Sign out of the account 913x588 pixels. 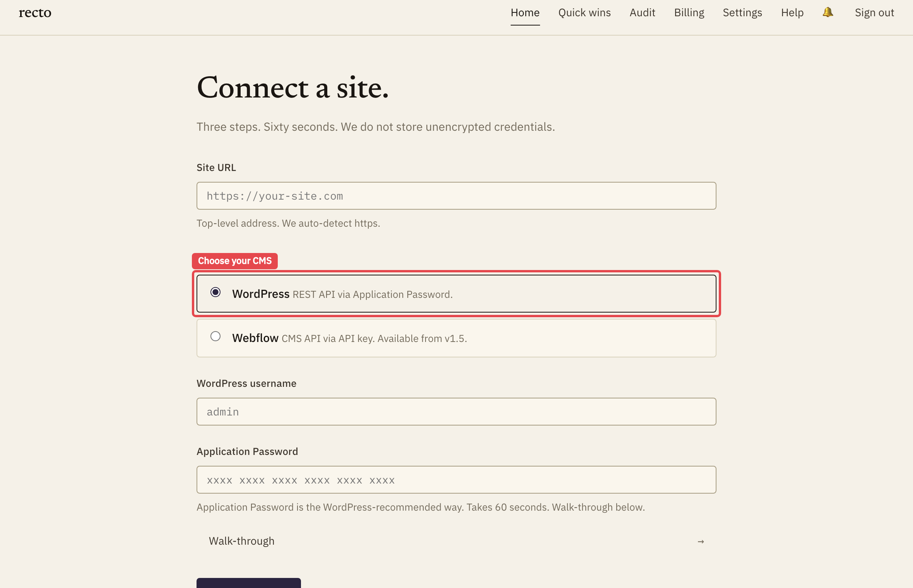[874, 12]
